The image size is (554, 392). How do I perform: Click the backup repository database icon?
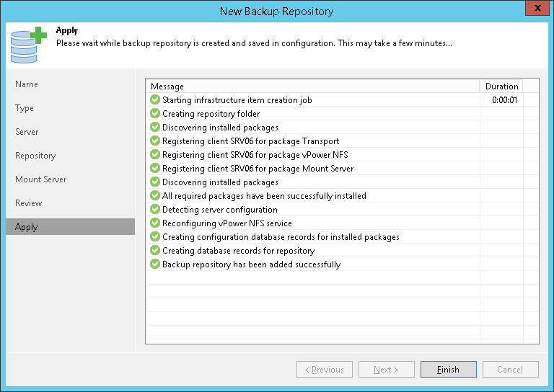pos(28,45)
